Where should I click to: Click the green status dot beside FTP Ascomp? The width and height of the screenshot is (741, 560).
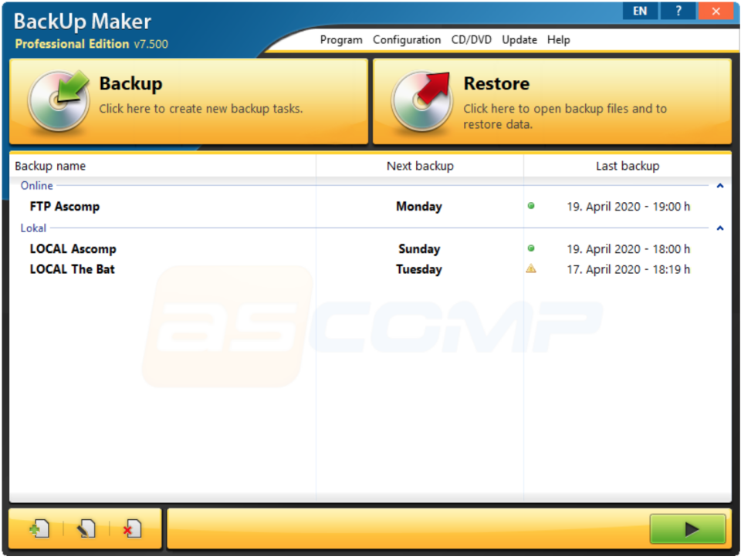[x=532, y=207]
